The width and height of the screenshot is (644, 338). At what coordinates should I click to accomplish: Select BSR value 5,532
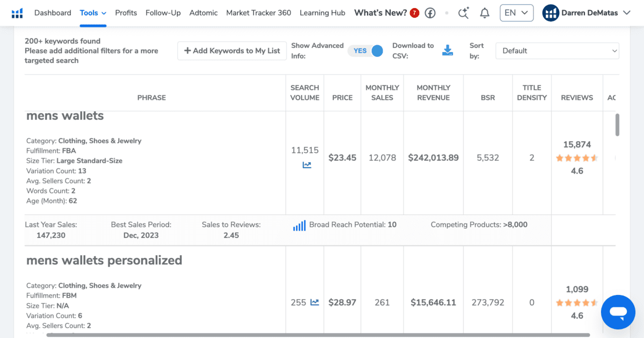488,158
